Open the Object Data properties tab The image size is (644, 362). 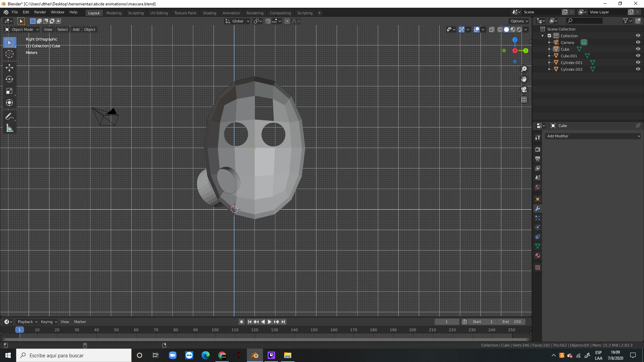point(538,246)
